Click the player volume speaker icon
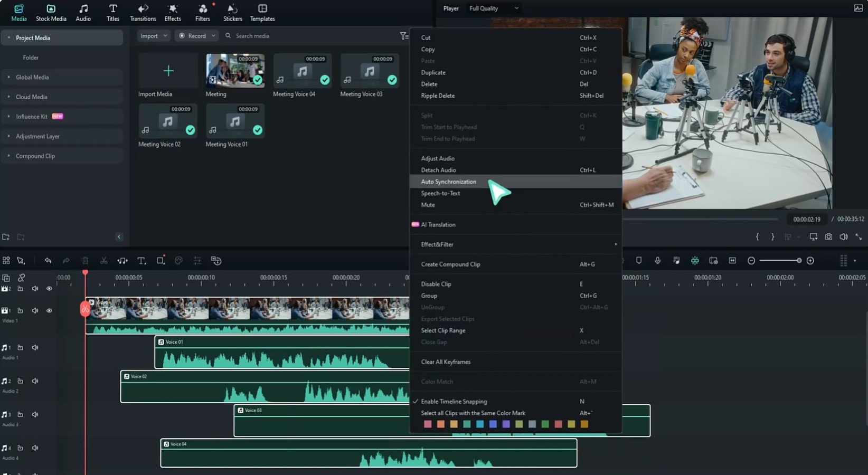The image size is (868, 475). [x=844, y=237]
